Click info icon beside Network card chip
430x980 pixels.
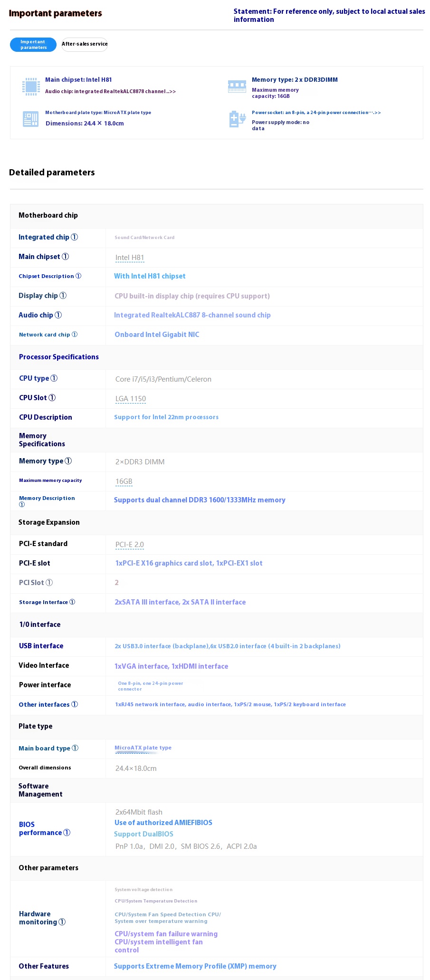pyautogui.click(x=75, y=335)
